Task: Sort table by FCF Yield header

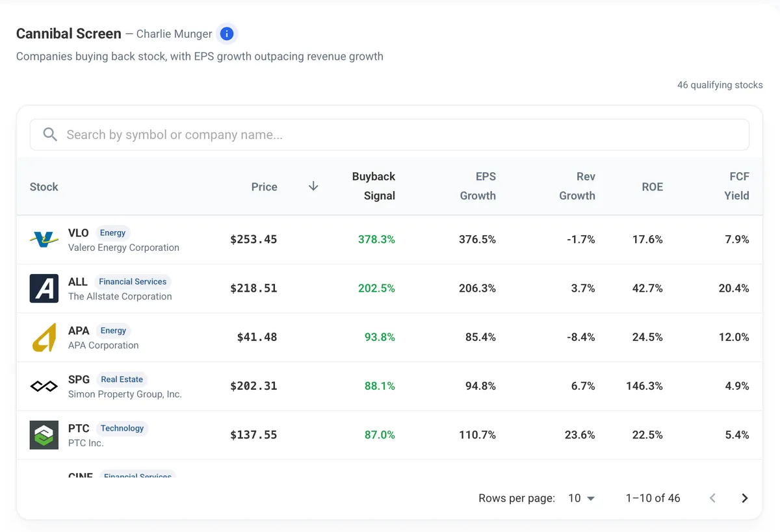Action: pyautogui.click(x=736, y=186)
